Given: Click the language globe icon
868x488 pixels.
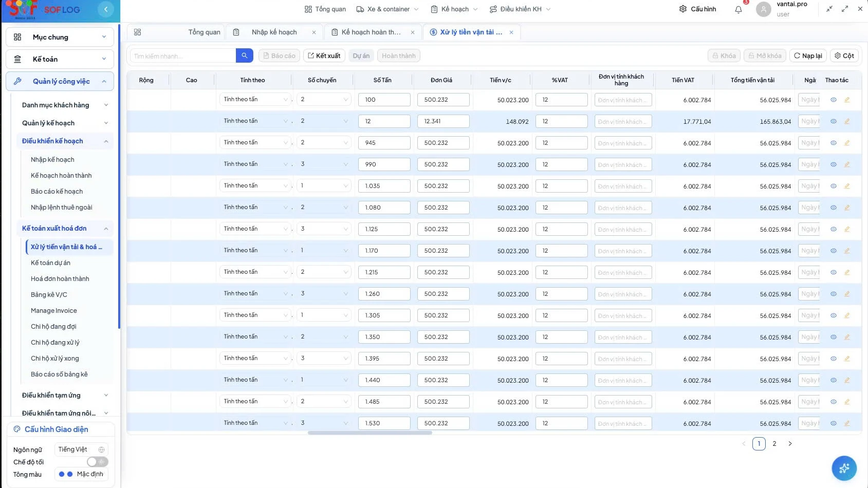Looking at the screenshot, I should point(101,449).
